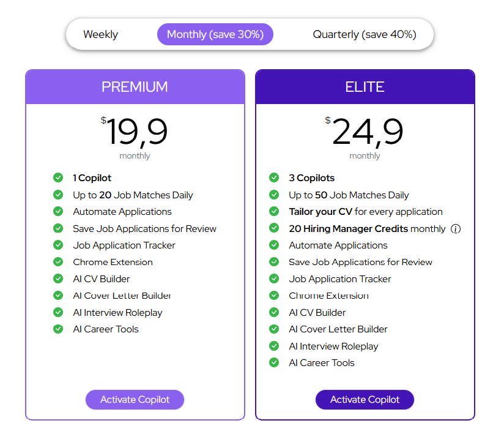Viewport: 504px width, 434px height.
Task: Activate Copilot on the Elite plan
Action: coord(365,400)
